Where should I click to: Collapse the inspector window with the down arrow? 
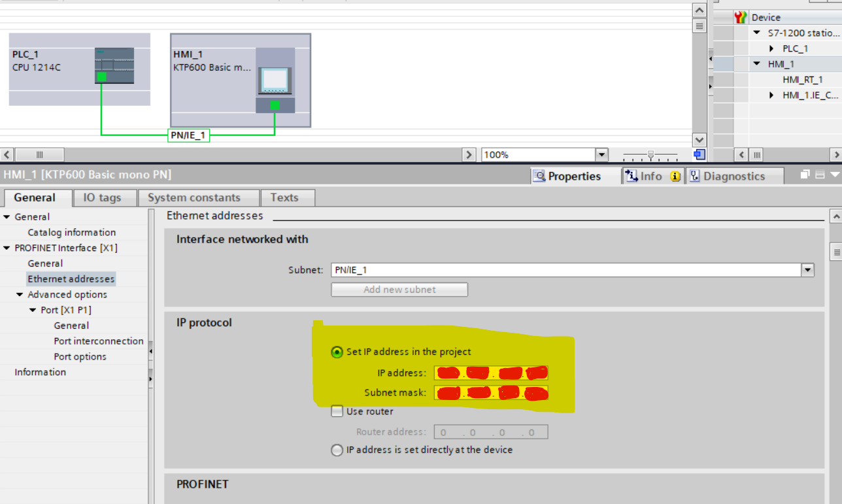834,175
